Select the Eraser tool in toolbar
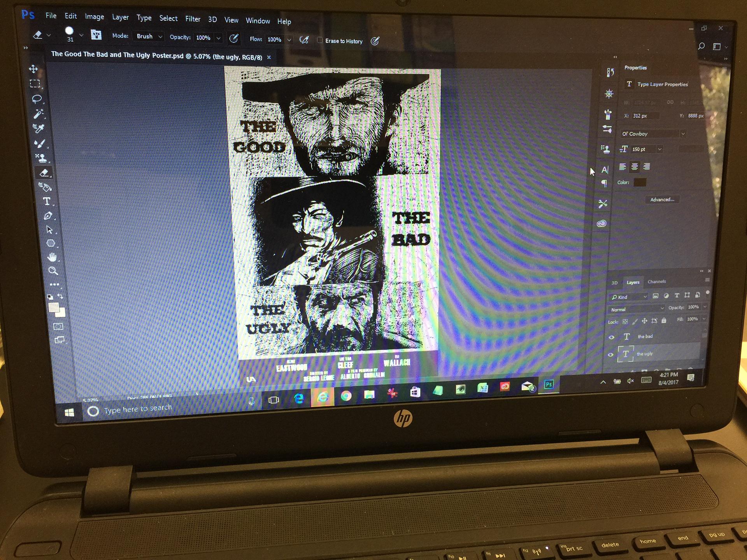The image size is (747, 560). coord(44,173)
